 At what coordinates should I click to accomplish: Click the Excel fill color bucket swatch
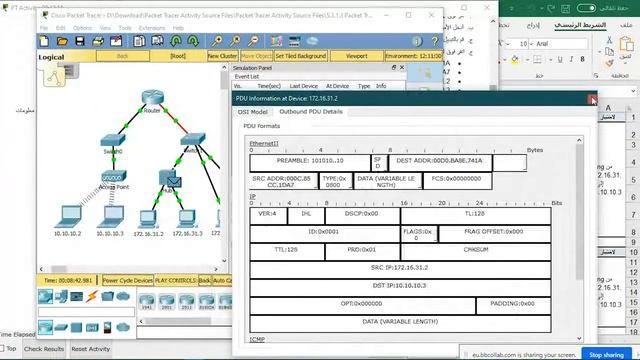pos(515,60)
